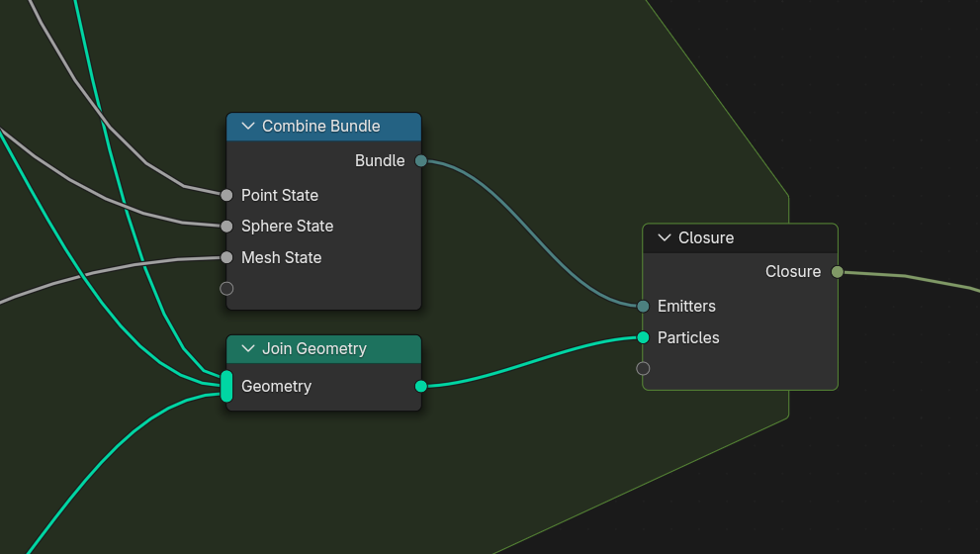Click the Geometry multi-input socket
The width and height of the screenshot is (980, 554).
(226, 386)
